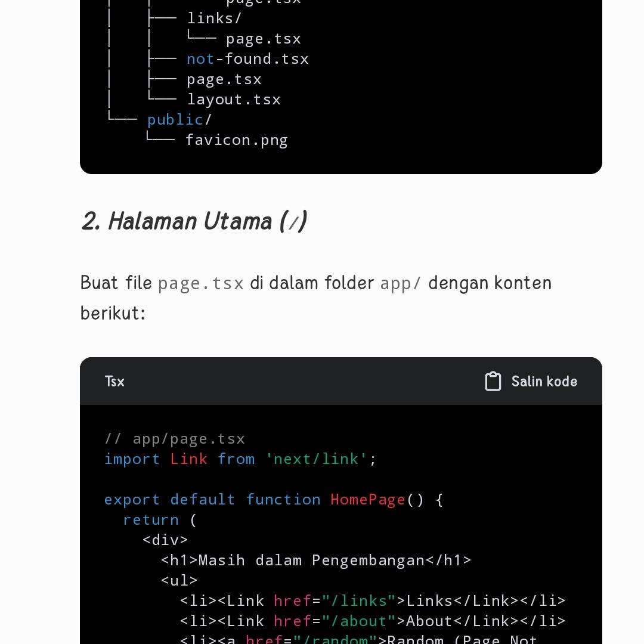
Task: Click favicon.png in the file tree
Action: coord(236,140)
